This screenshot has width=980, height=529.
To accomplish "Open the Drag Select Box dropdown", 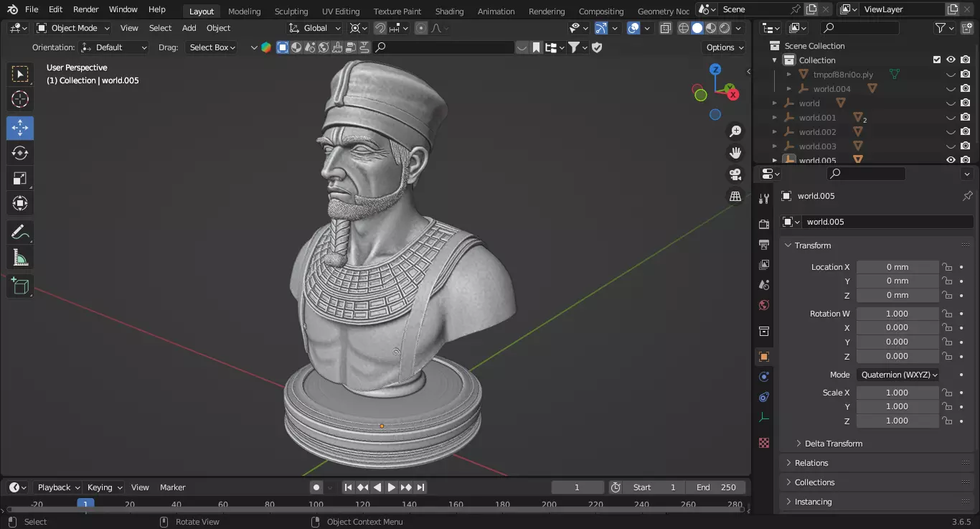I will coord(211,47).
